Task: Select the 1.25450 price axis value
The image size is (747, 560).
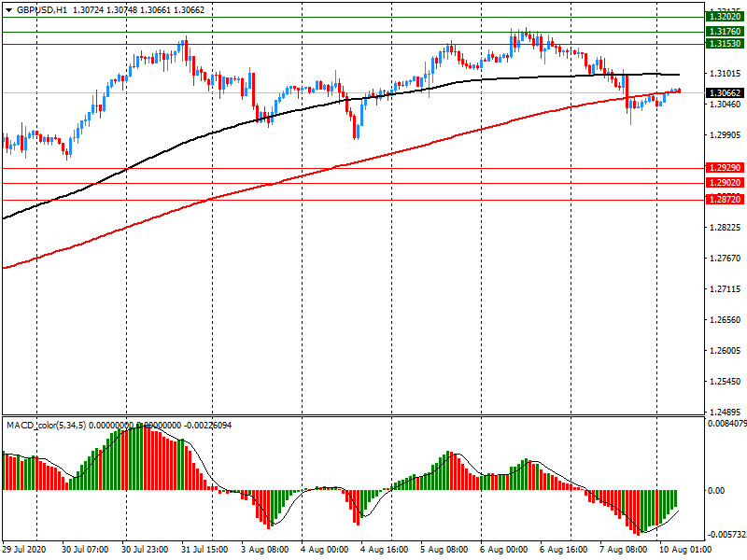Action: [726, 382]
